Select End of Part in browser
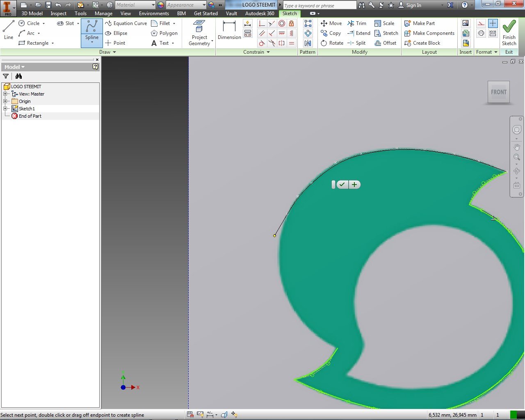The width and height of the screenshot is (525, 420). (x=27, y=116)
